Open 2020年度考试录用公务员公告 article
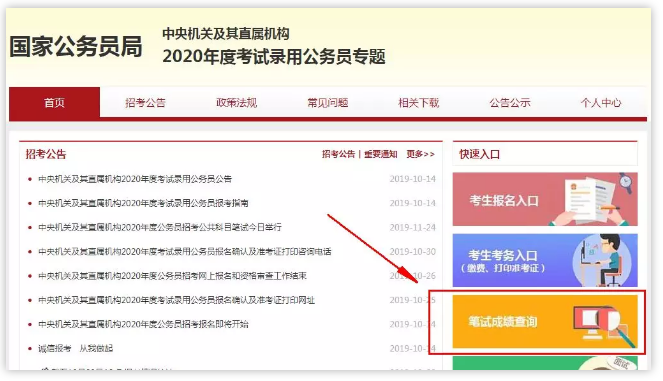Image resolution: width=663 pixels, height=381 pixels. (135, 179)
